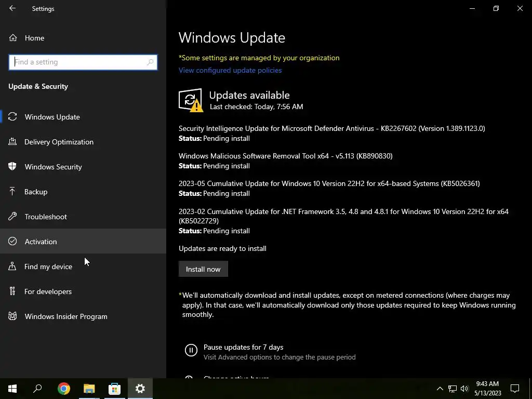Screen dimensions: 532x399
Task: Minimize the Settings window
Action: 472,8
